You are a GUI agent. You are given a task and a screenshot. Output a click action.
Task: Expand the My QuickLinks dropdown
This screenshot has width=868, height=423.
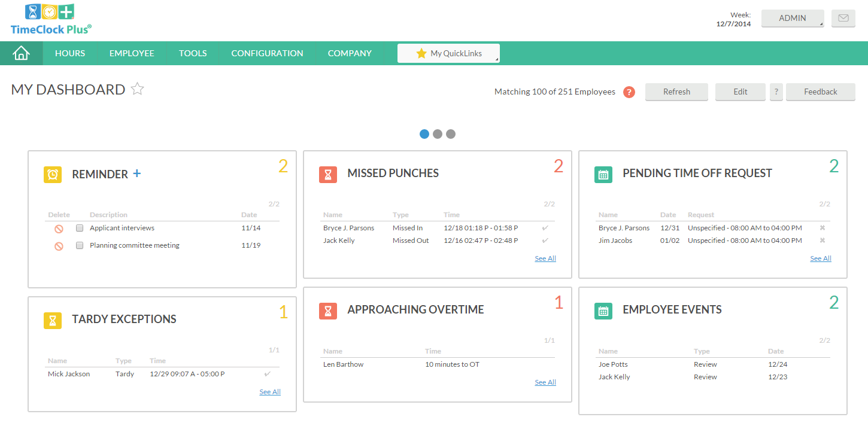[448, 53]
